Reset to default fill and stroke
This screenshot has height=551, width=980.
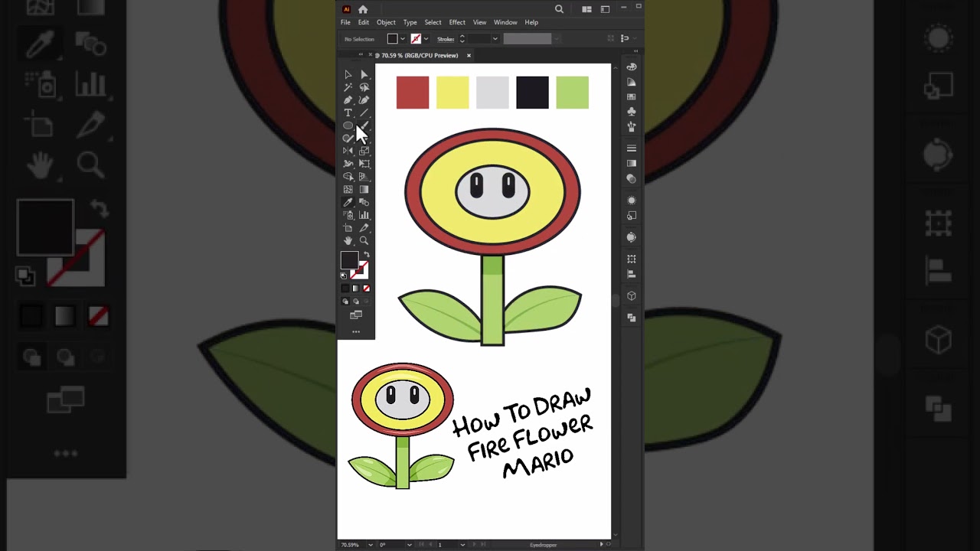344,275
